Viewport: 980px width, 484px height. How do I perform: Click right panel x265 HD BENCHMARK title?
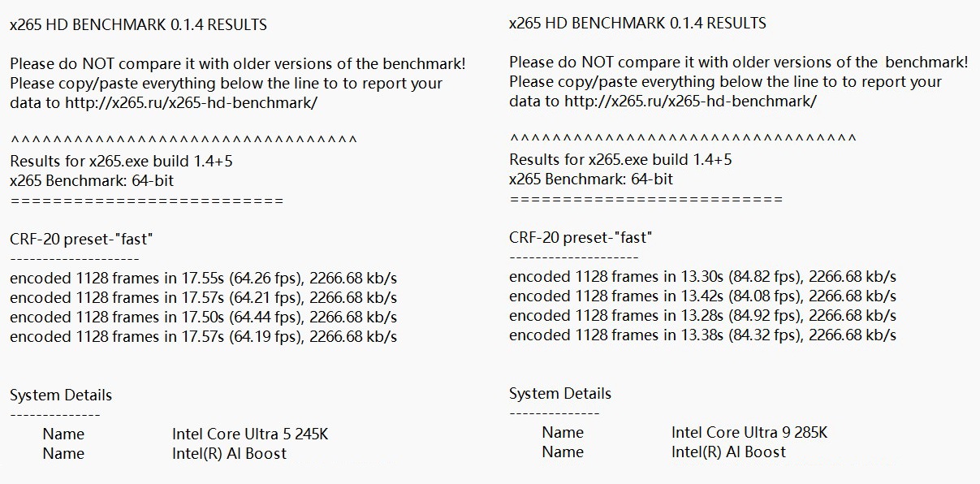[x=637, y=23]
